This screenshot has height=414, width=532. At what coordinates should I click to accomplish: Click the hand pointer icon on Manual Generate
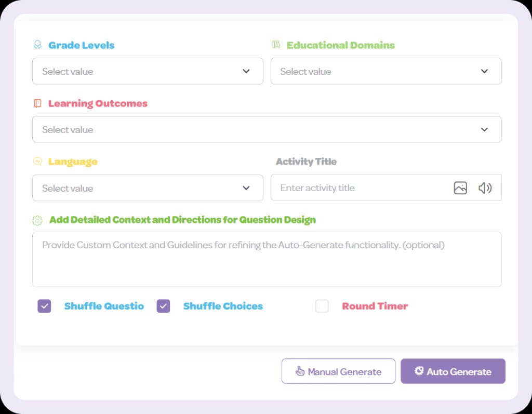[300, 371]
